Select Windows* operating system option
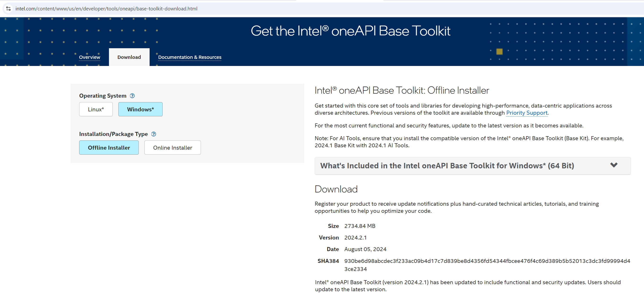 pyautogui.click(x=140, y=109)
